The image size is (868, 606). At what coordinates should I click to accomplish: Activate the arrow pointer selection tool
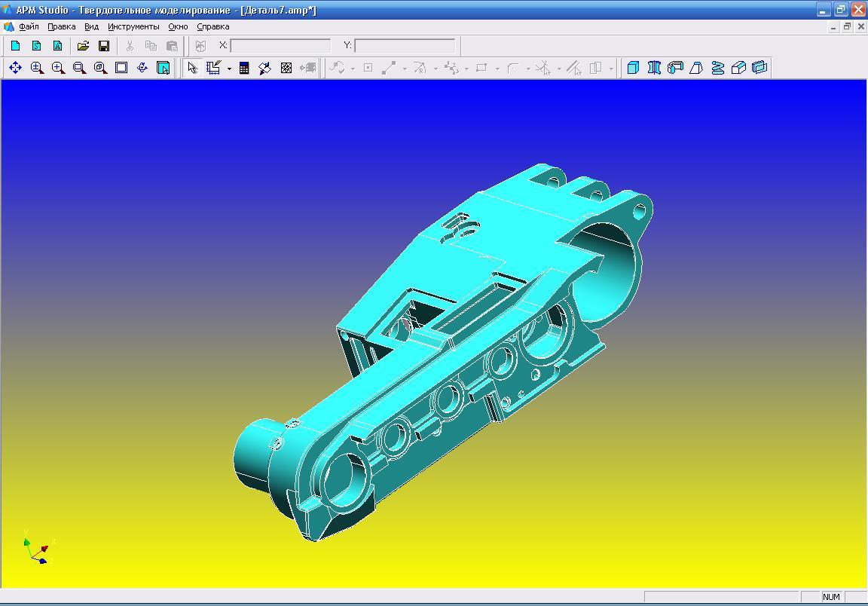click(x=192, y=68)
